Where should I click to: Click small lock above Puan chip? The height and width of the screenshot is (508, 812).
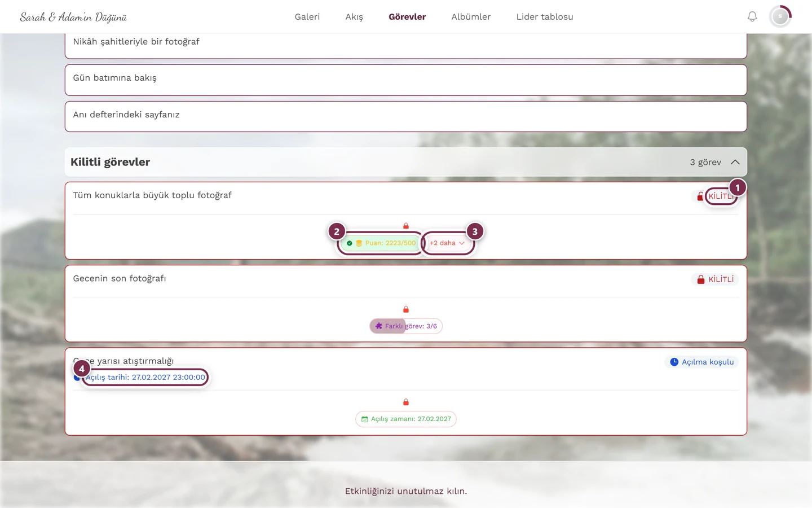pos(406,226)
